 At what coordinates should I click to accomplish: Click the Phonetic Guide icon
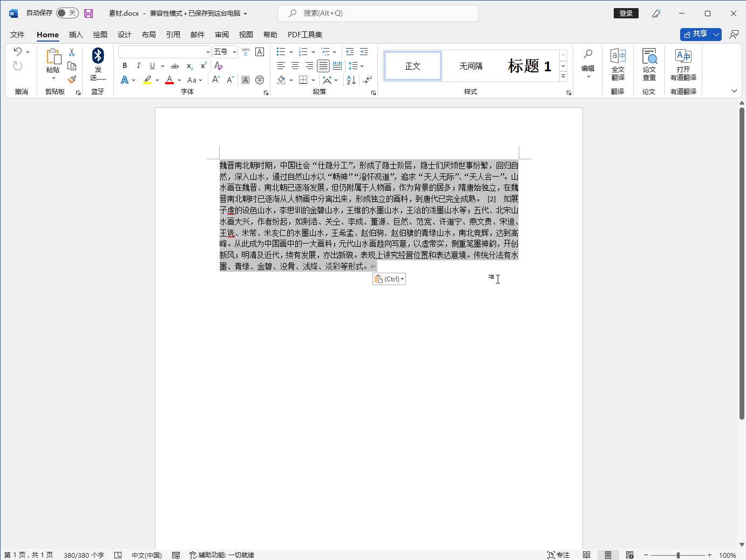tap(246, 52)
